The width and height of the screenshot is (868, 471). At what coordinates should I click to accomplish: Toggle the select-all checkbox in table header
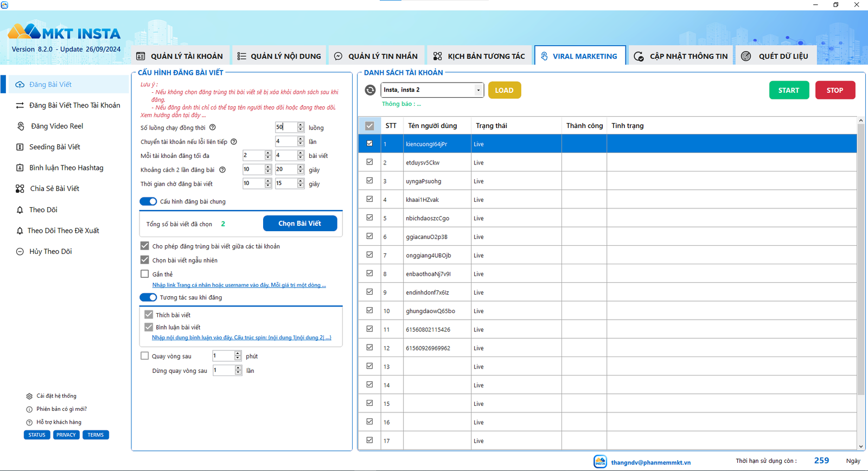[369, 126]
